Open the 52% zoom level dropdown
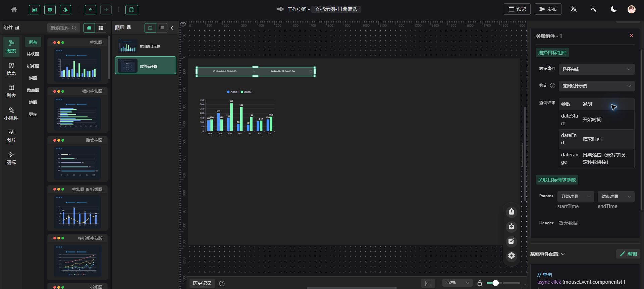The image size is (644, 289). 458,283
